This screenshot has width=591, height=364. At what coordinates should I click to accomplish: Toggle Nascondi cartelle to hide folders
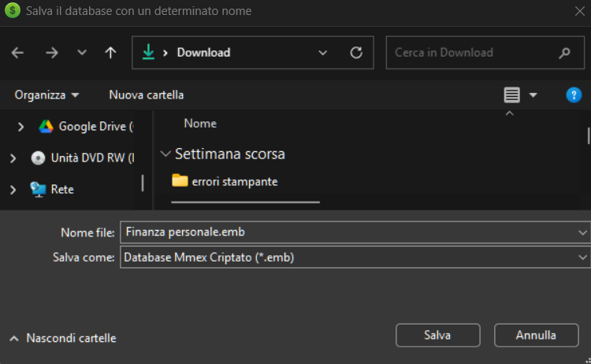(x=62, y=338)
